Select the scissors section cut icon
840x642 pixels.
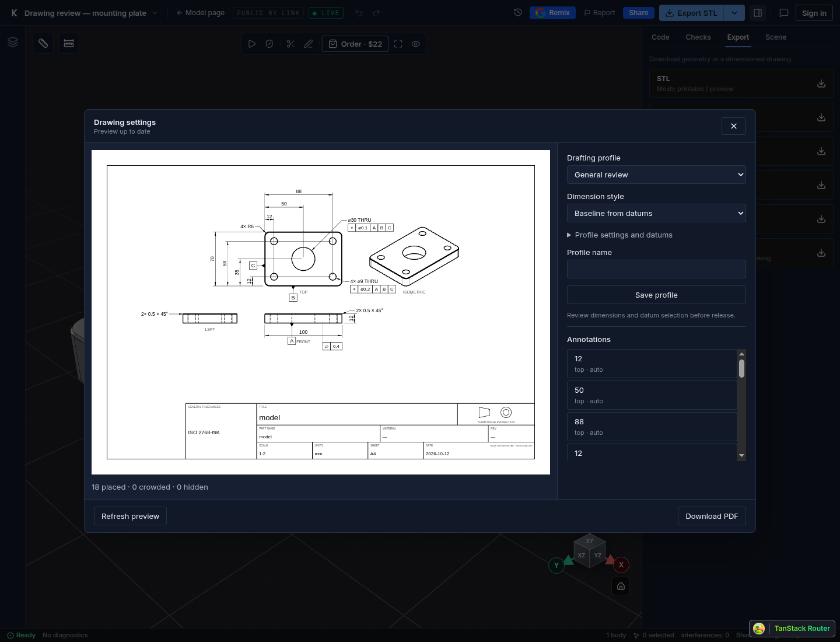coord(290,44)
